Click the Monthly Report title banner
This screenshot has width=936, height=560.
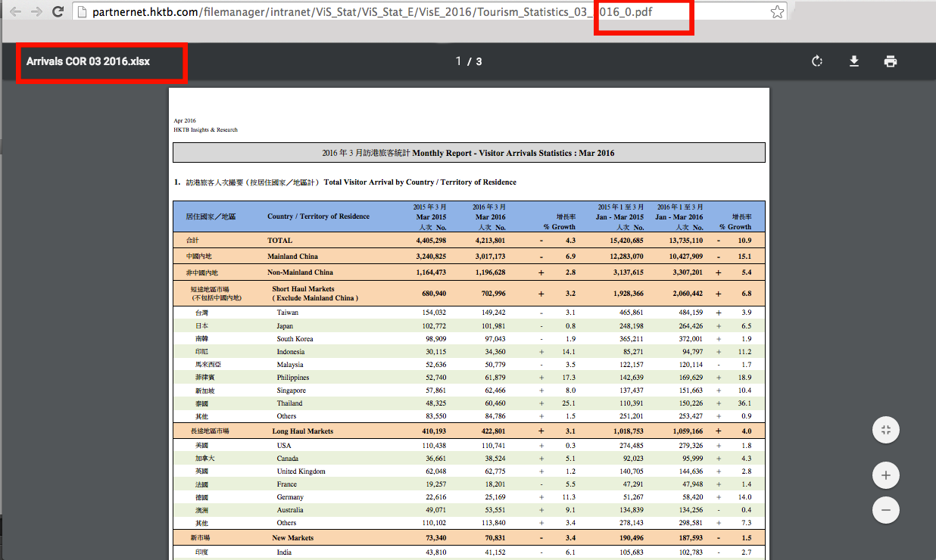[468, 153]
